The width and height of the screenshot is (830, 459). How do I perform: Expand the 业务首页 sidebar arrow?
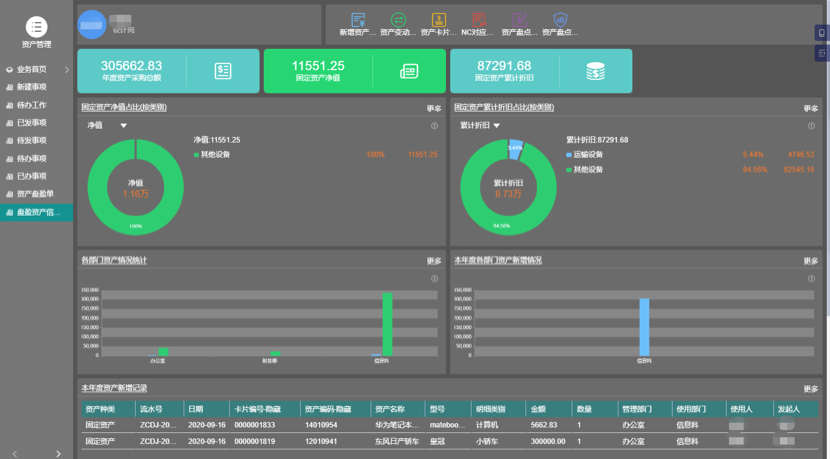67,70
